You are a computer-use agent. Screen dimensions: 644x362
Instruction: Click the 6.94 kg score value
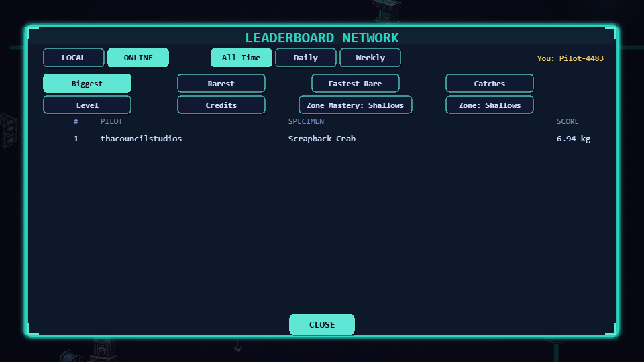coord(574,139)
